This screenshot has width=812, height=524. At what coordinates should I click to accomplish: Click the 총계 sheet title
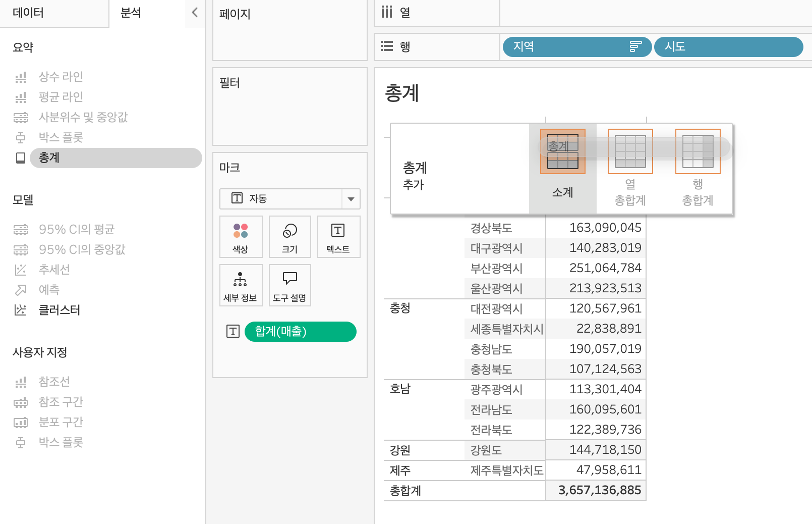tap(402, 93)
